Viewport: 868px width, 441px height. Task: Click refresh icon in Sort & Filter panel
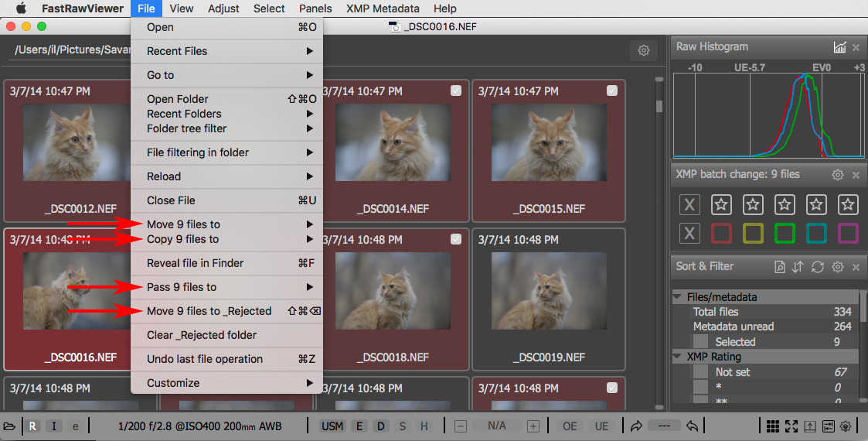click(817, 267)
